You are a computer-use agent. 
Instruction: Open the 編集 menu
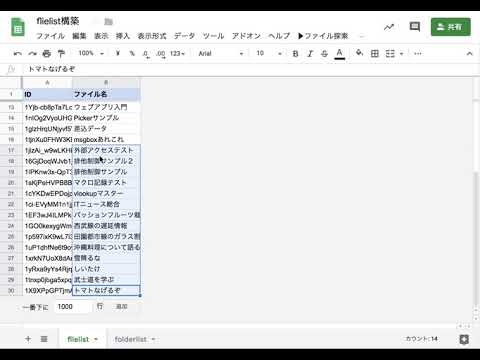pyautogui.click(x=79, y=36)
